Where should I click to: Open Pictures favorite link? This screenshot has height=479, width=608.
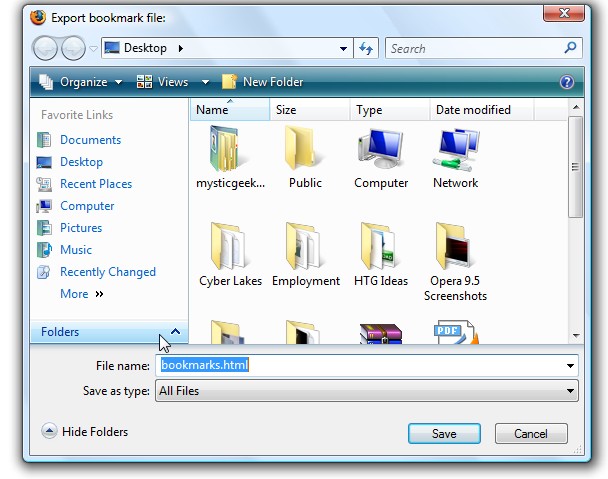click(81, 228)
